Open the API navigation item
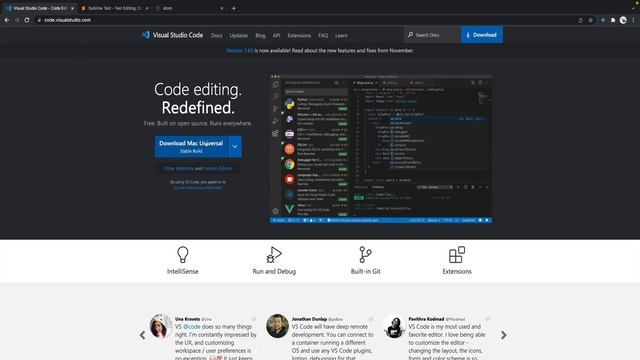 pos(276,36)
